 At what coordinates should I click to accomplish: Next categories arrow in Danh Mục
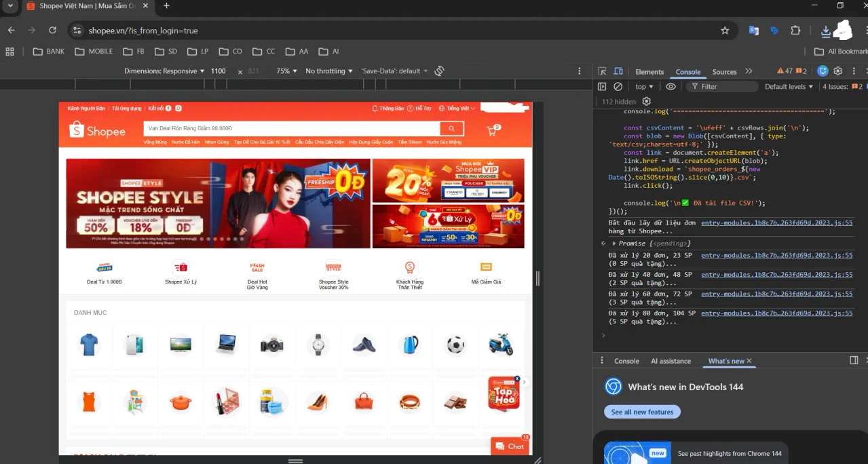click(x=524, y=383)
